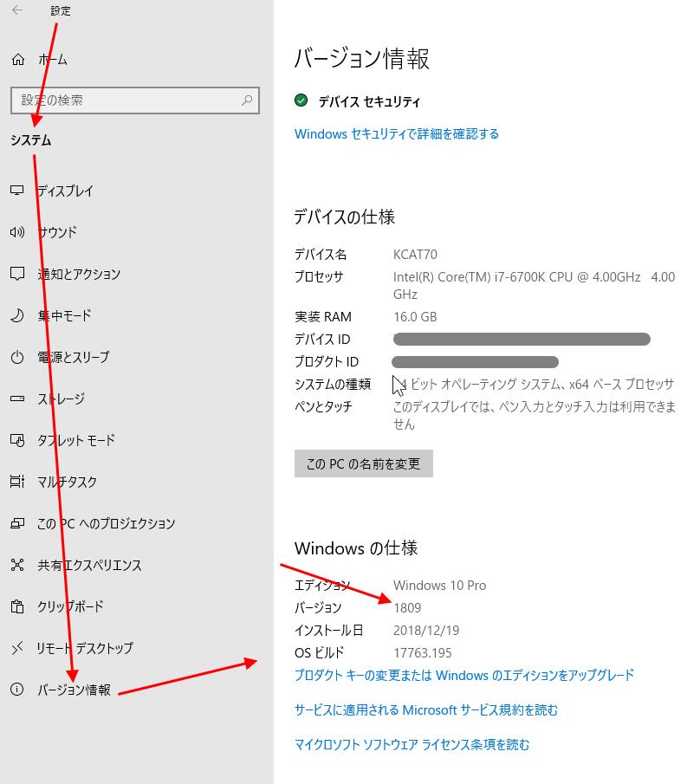Click the OS build 17763.195
The height and width of the screenshot is (784, 700).
[x=423, y=653]
